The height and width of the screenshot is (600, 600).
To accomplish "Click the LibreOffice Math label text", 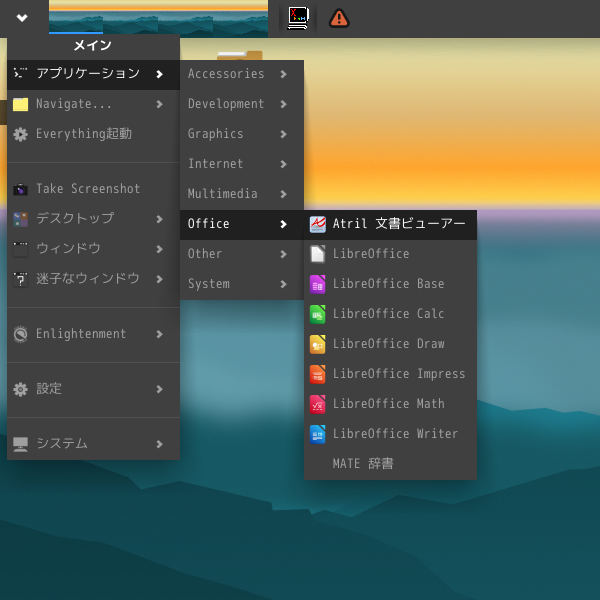I will tap(388, 404).
